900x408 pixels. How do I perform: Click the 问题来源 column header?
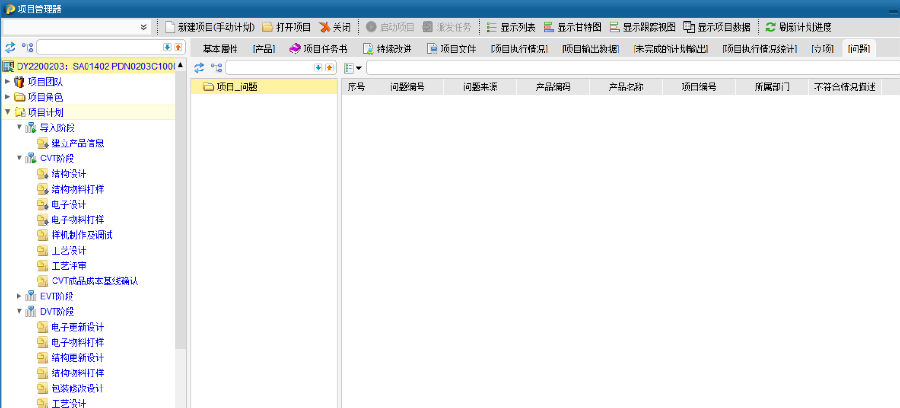point(480,87)
